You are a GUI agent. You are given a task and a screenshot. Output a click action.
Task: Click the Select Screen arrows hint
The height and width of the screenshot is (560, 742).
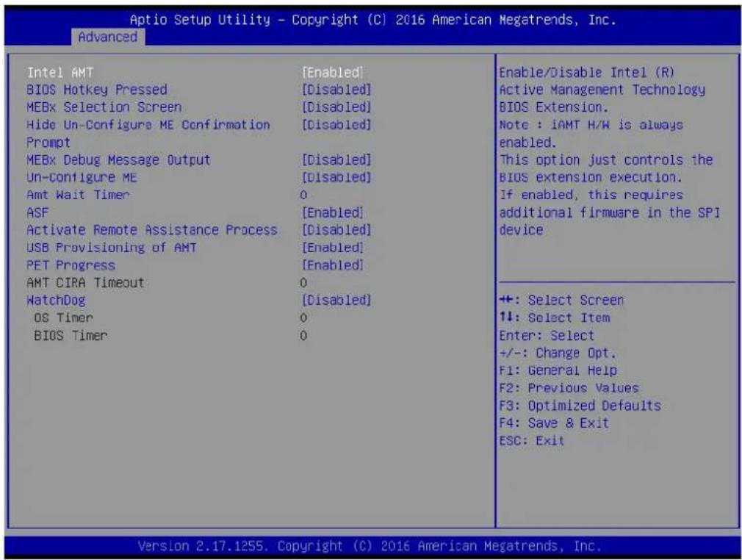(x=562, y=300)
